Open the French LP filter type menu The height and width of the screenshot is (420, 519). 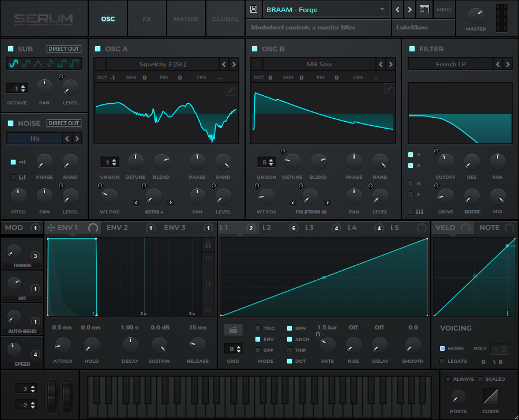click(450, 64)
